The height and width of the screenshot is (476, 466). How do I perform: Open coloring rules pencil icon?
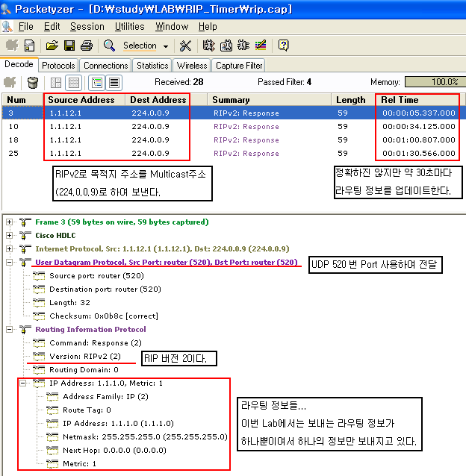click(x=261, y=46)
